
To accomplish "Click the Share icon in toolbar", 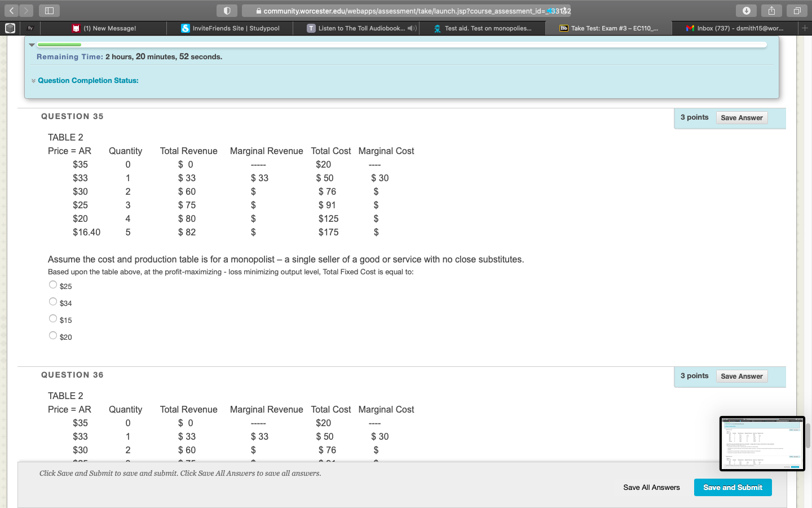I will coord(771,11).
